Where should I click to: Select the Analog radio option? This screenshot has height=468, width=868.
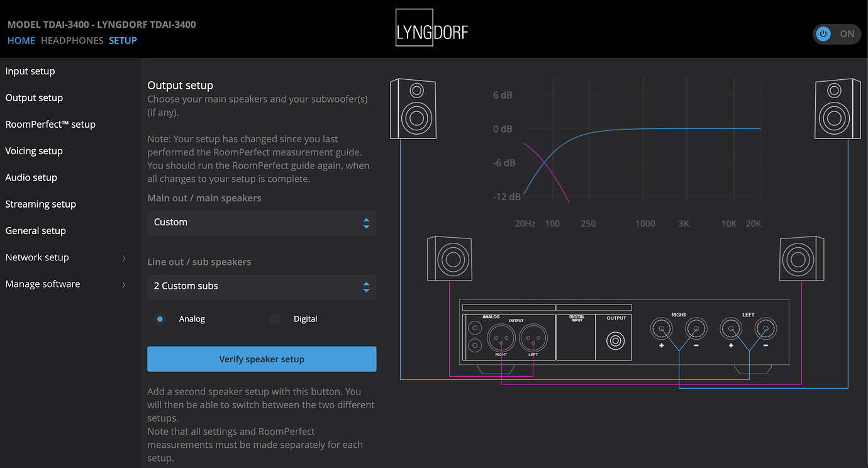click(160, 319)
